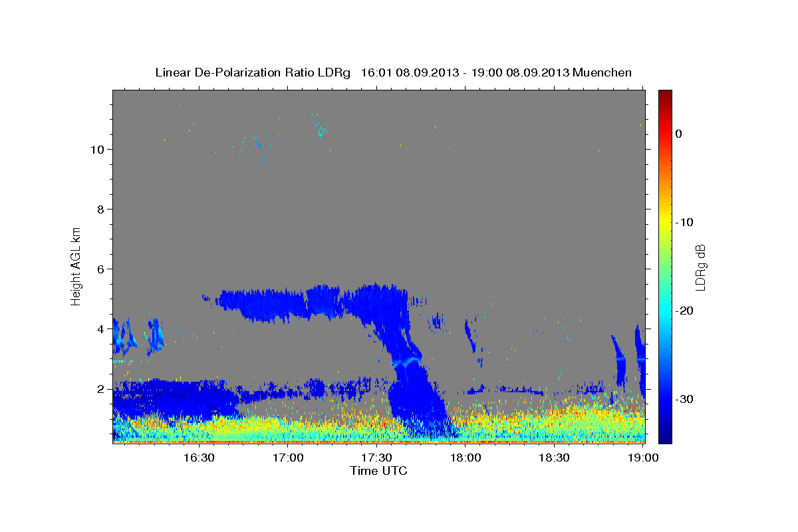Click the colorbar label '-10'

coord(686,222)
